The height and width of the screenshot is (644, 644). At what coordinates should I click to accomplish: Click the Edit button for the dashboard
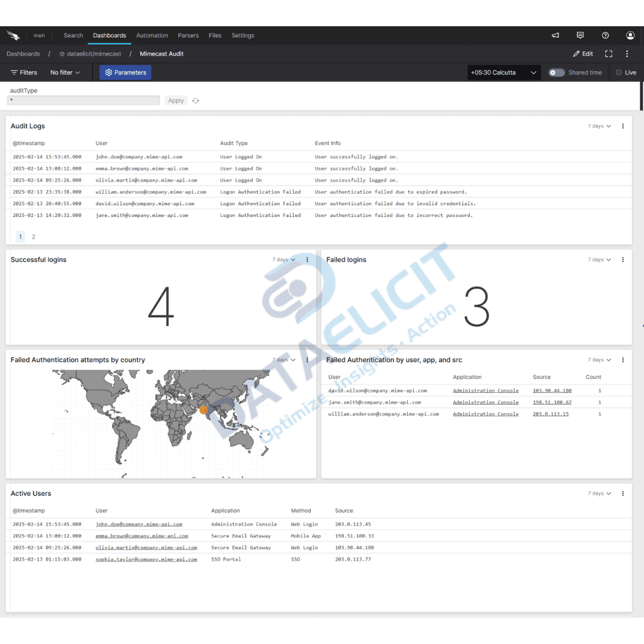pyautogui.click(x=583, y=54)
